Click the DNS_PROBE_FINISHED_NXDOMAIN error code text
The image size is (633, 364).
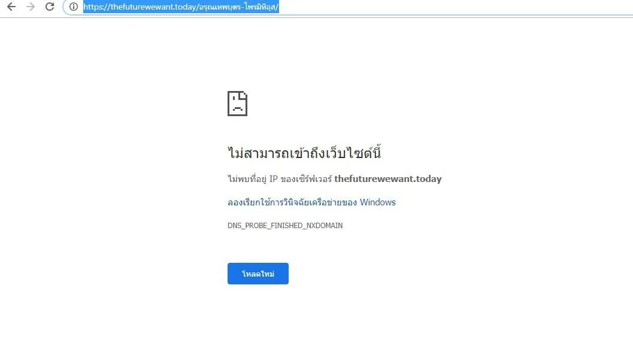tap(285, 226)
